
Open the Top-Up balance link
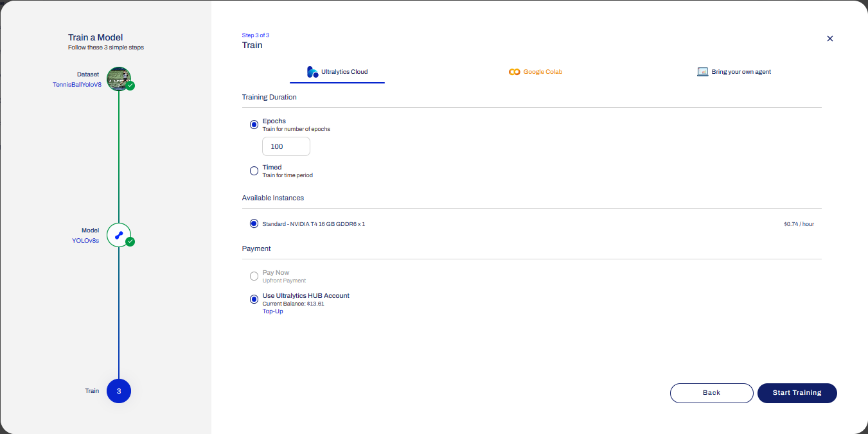click(x=272, y=311)
